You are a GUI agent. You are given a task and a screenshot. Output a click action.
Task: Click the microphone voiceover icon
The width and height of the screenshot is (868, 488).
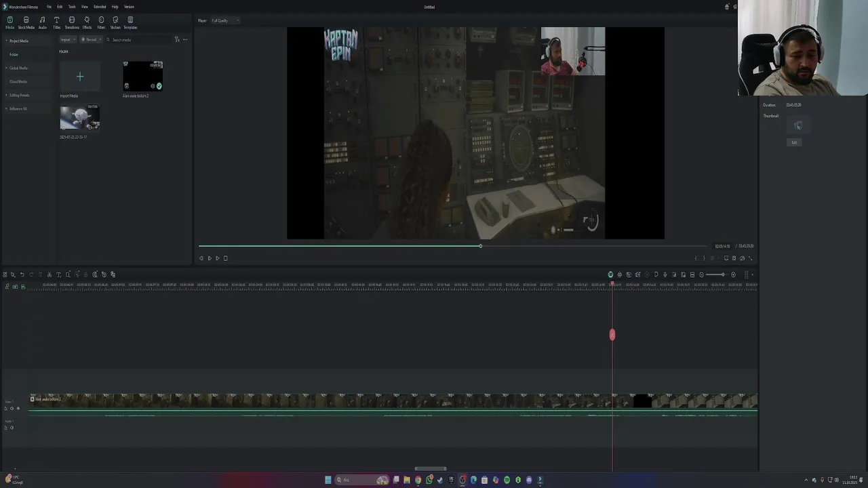(665, 274)
